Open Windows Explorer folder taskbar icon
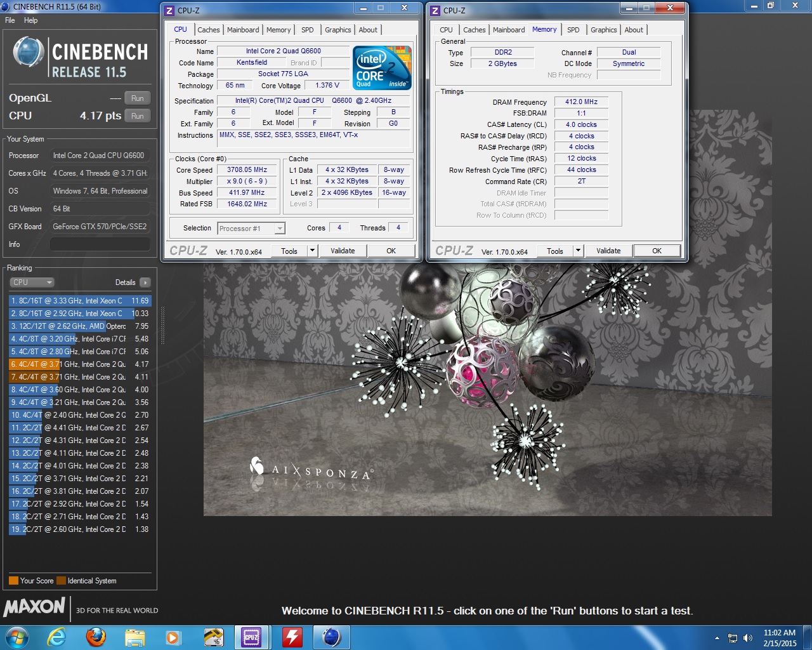The width and height of the screenshot is (812, 650). pyautogui.click(x=135, y=637)
